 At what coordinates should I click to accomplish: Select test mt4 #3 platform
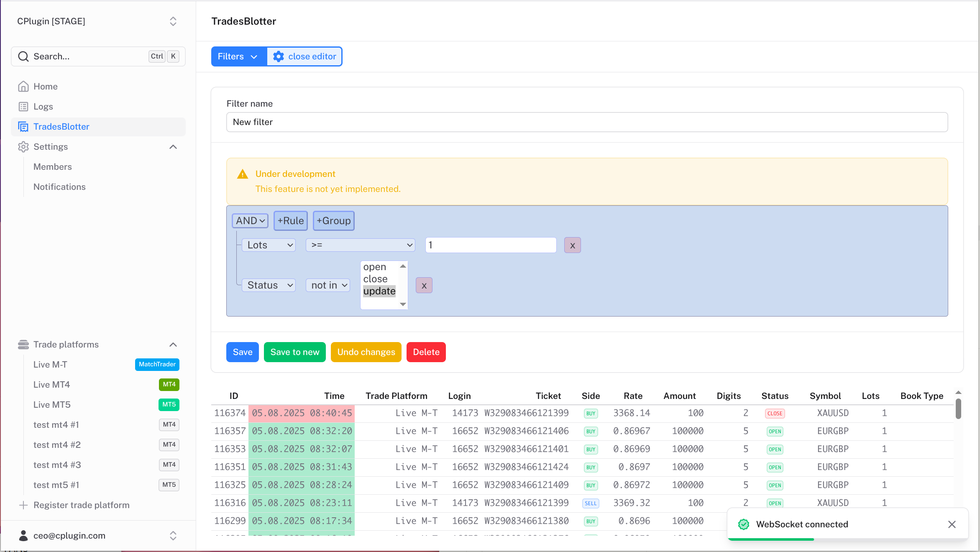click(57, 465)
